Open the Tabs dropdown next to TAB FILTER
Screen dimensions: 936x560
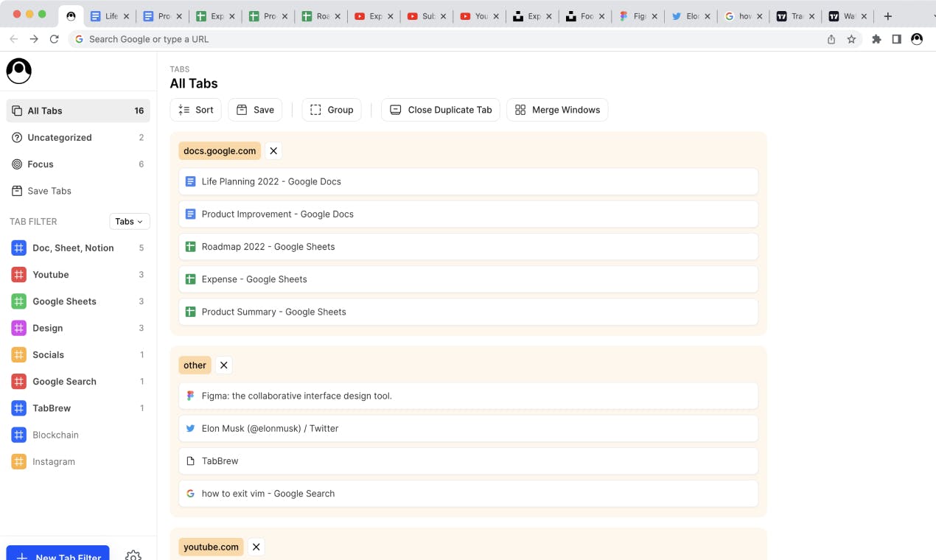pos(130,221)
